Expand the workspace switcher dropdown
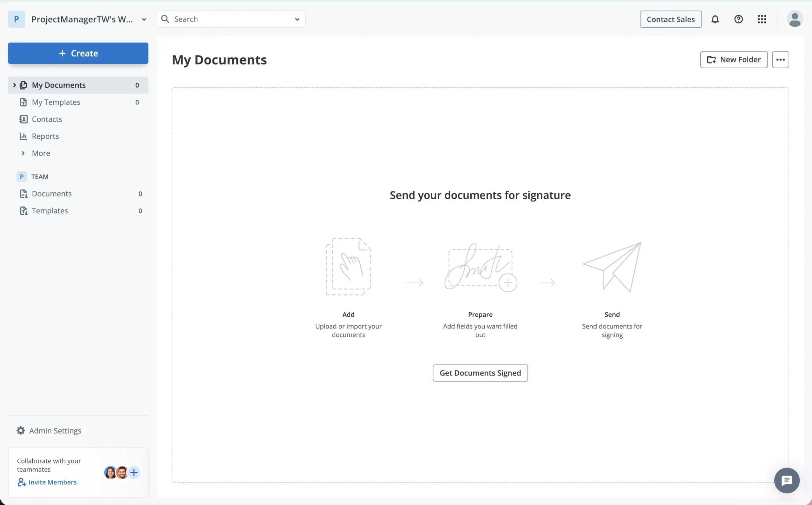The image size is (812, 505). pyautogui.click(x=144, y=19)
